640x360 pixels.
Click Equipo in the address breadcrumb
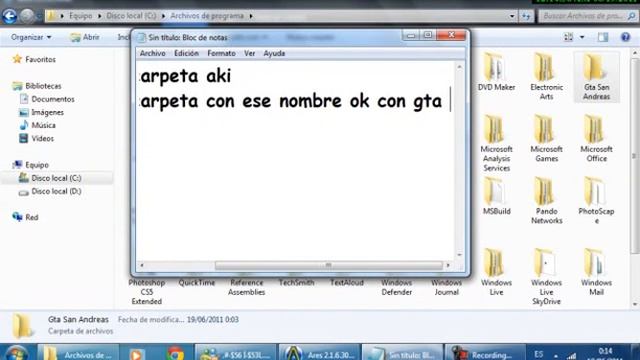[80, 16]
